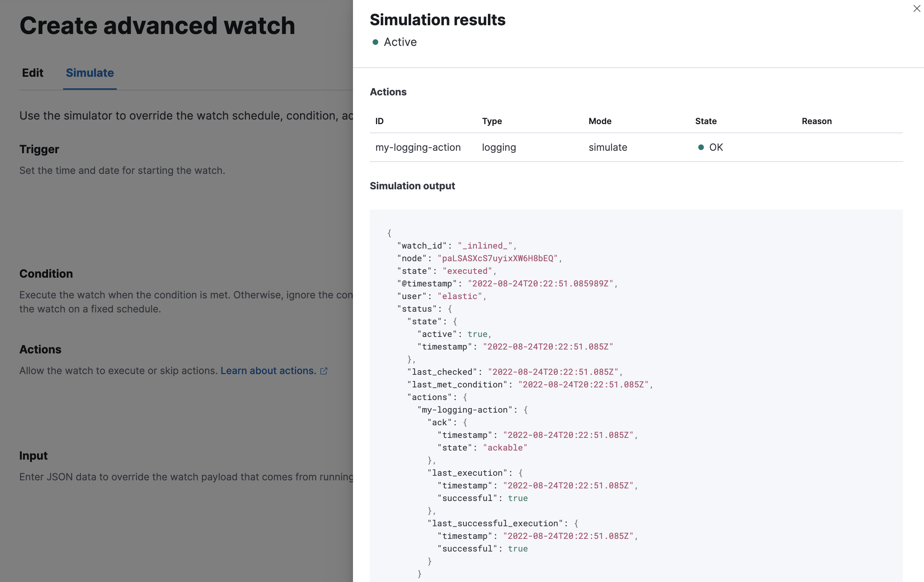924x582 pixels.
Task: Click the State column header
Action: [x=706, y=121]
